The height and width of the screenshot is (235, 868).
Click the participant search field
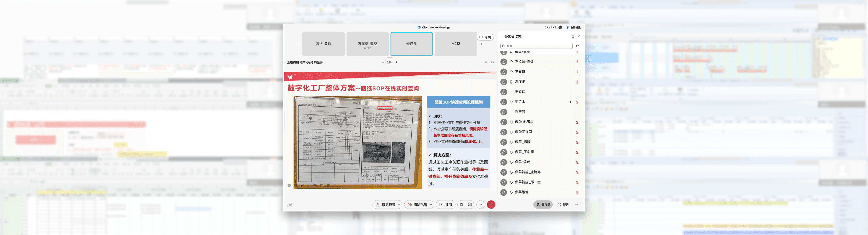(x=536, y=46)
